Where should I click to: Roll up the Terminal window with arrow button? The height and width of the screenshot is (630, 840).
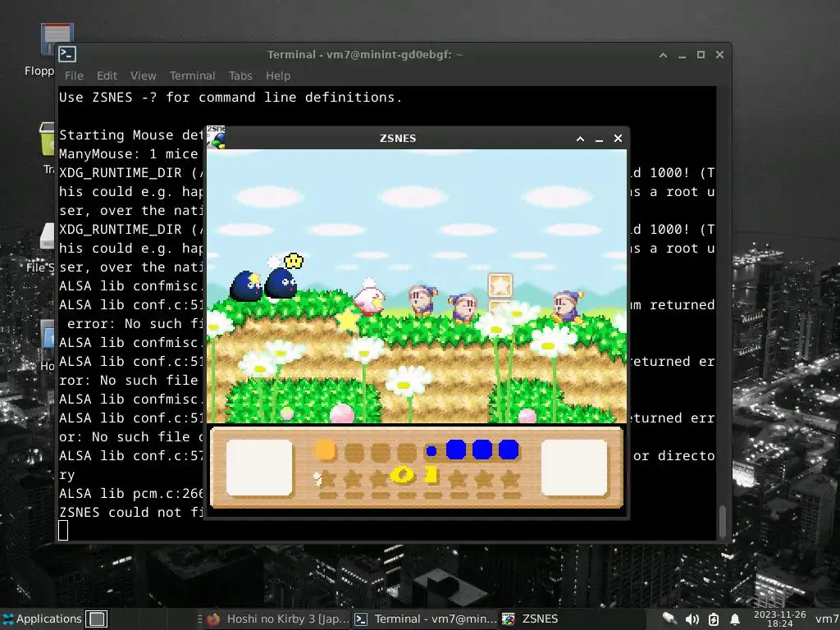pos(663,55)
